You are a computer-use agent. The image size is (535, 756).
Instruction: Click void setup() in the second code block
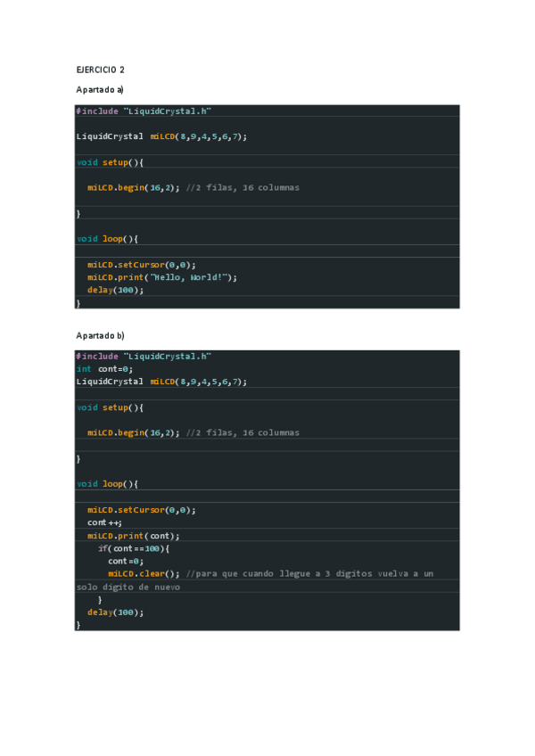click(x=110, y=407)
